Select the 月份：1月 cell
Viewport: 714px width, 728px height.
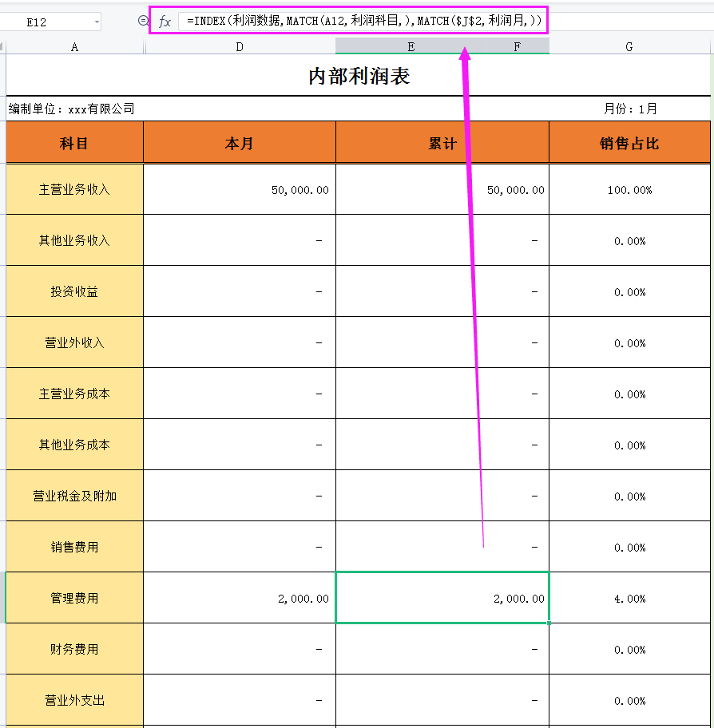(631, 108)
